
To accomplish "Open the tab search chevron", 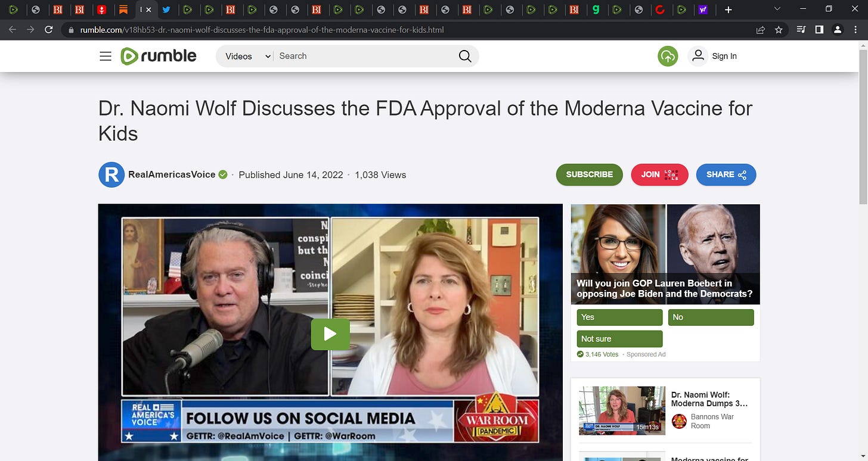I will click(777, 10).
